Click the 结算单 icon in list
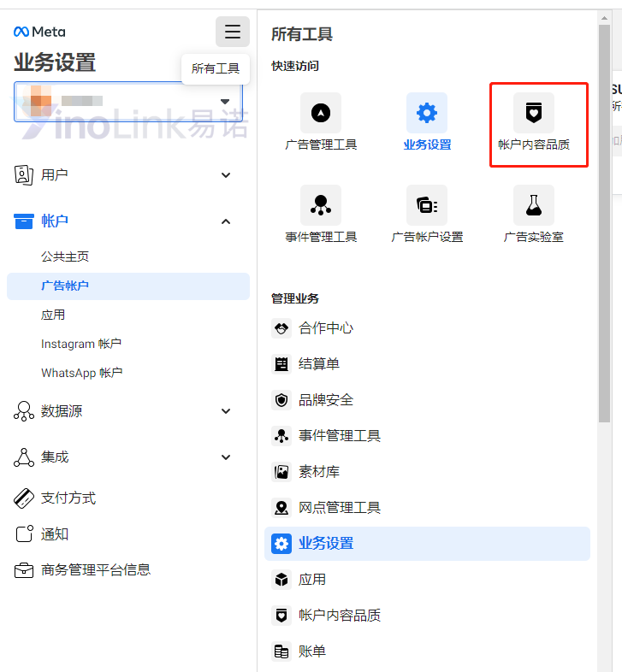This screenshot has height=672, width=622. click(x=281, y=364)
